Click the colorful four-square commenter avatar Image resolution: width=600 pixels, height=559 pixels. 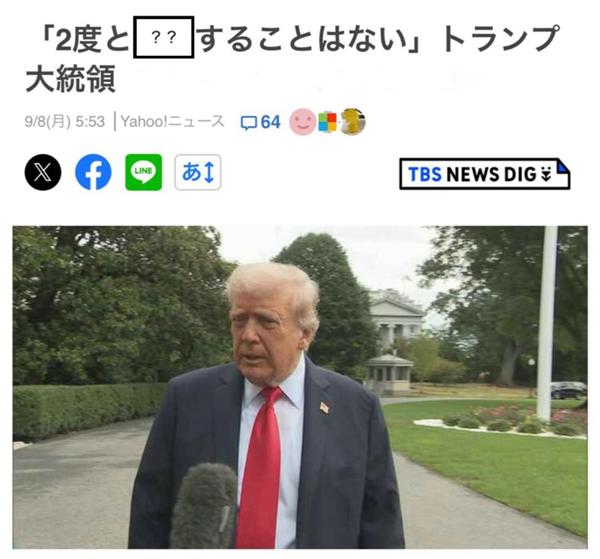tap(328, 122)
